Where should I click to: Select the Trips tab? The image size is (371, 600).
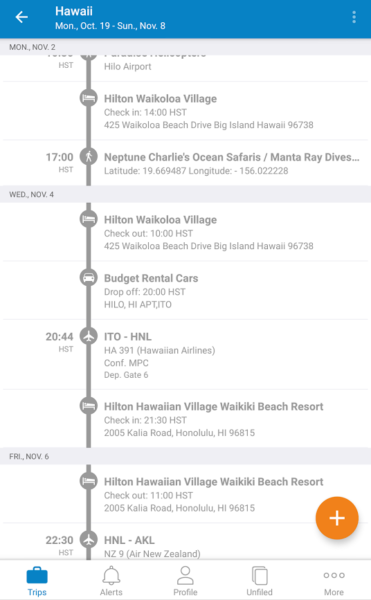tap(37, 580)
